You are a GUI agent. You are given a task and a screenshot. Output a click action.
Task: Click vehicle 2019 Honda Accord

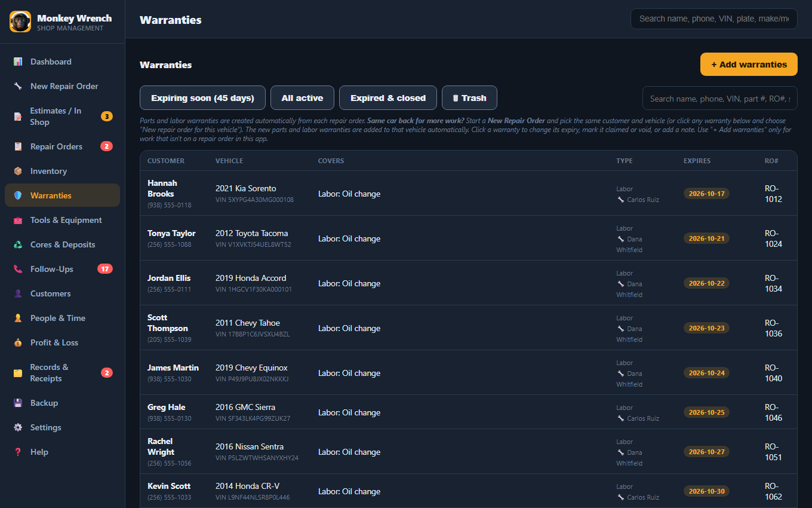click(251, 278)
